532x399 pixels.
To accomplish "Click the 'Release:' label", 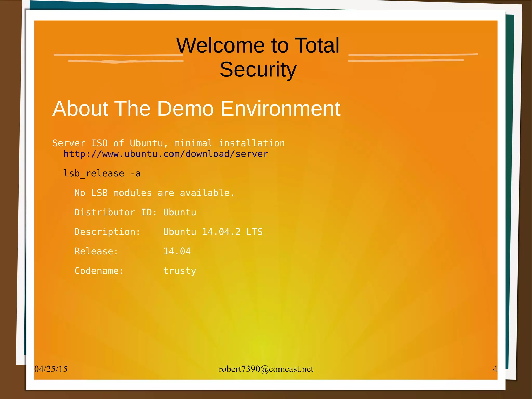I will [x=96, y=251].
